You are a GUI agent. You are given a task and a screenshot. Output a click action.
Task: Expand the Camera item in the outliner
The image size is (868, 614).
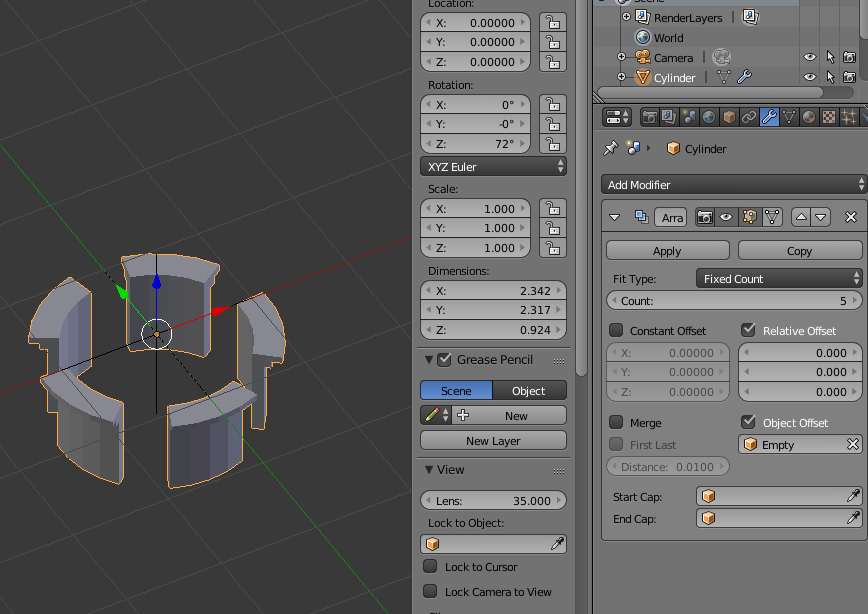tap(621, 58)
